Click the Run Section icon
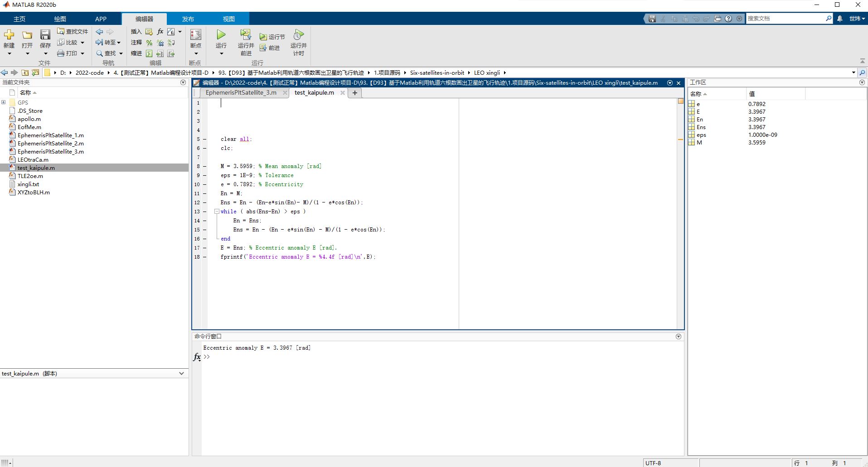Image resolution: width=868 pixels, height=467 pixels. (x=263, y=37)
